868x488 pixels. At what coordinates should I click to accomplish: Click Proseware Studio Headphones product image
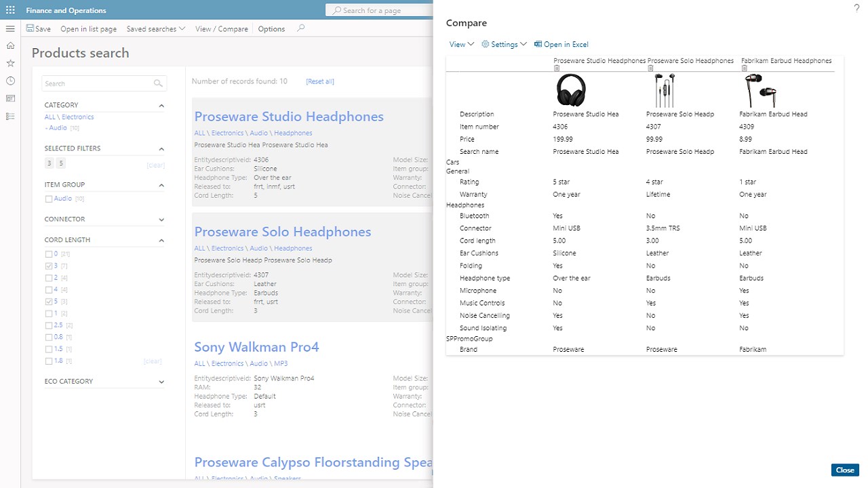click(571, 90)
